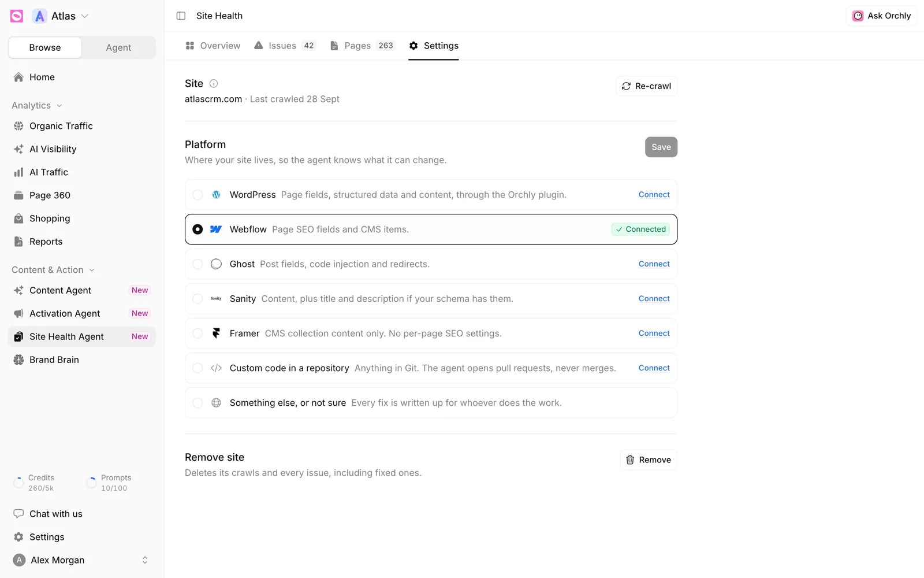The width and height of the screenshot is (924, 578).
Task: Click the Site Health Agent icon
Action: coord(18,336)
